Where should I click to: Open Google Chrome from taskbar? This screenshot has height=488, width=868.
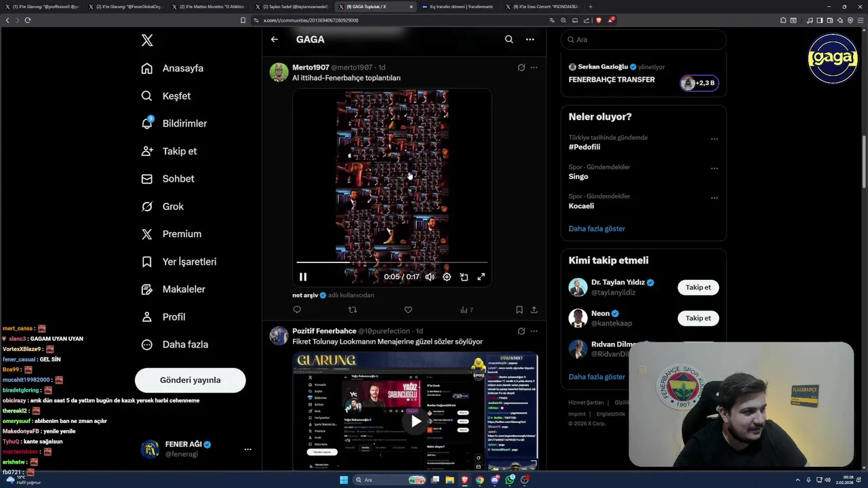click(x=479, y=480)
